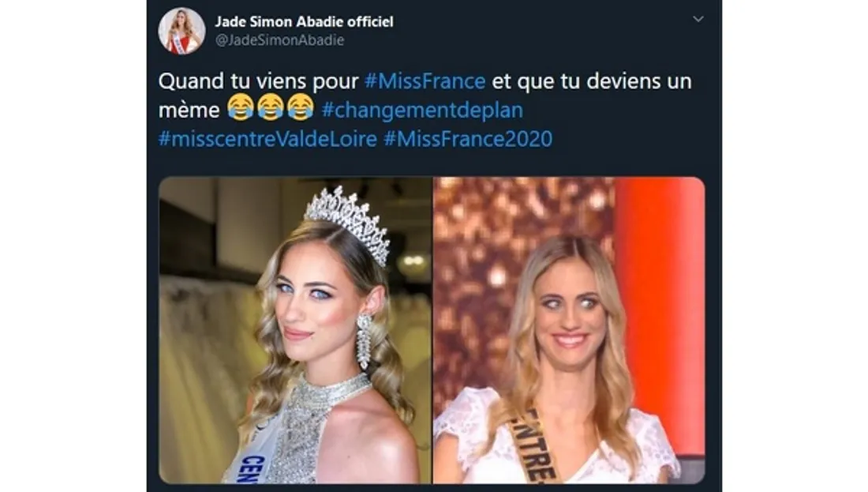Image resolution: width=868 pixels, height=492 pixels.
Task: Click the middle laughing-crying emoji
Action: point(270,107)
